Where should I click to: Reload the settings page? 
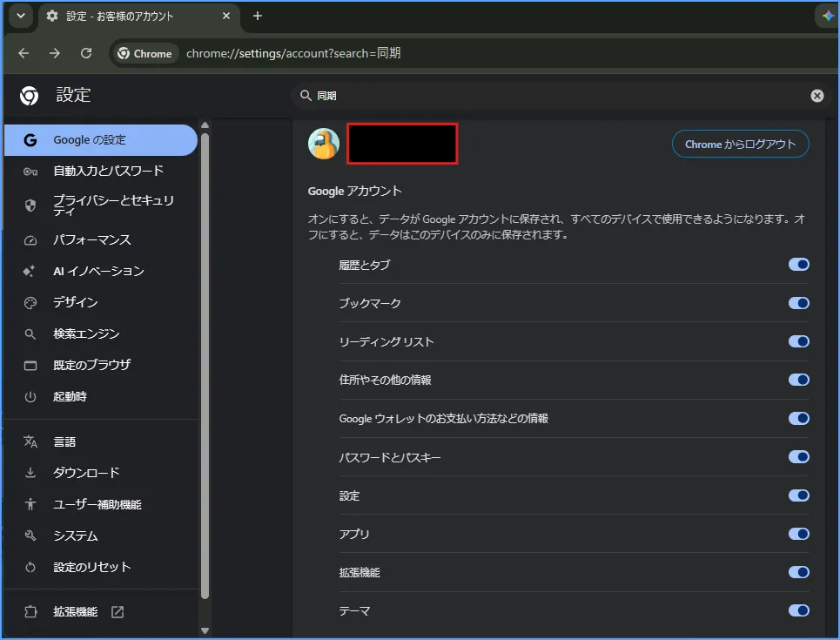(x=86, y=53)
